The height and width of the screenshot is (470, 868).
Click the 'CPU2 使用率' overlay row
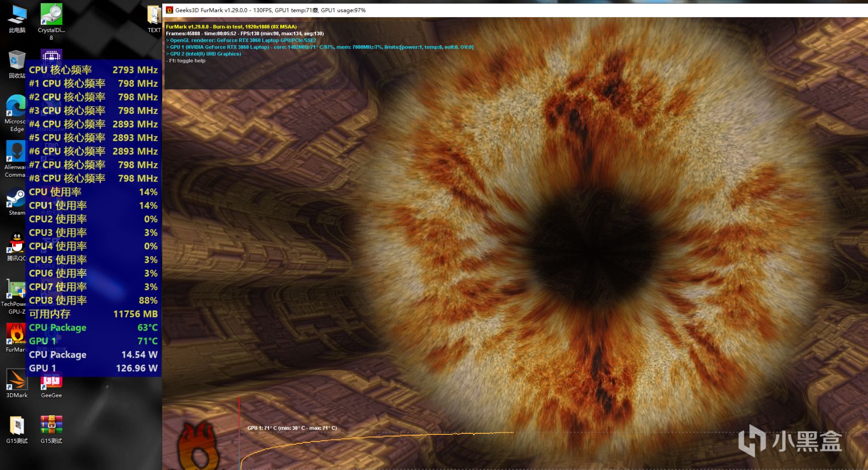[x=93, y=219]
